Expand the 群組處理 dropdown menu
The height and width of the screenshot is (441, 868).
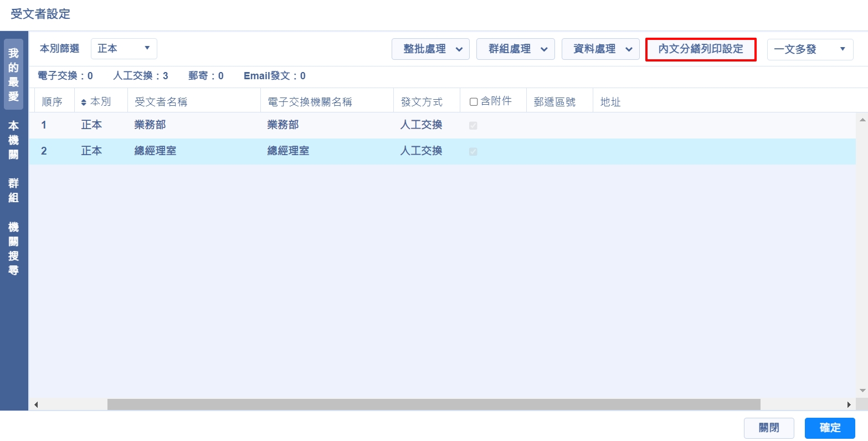[515, 49]
